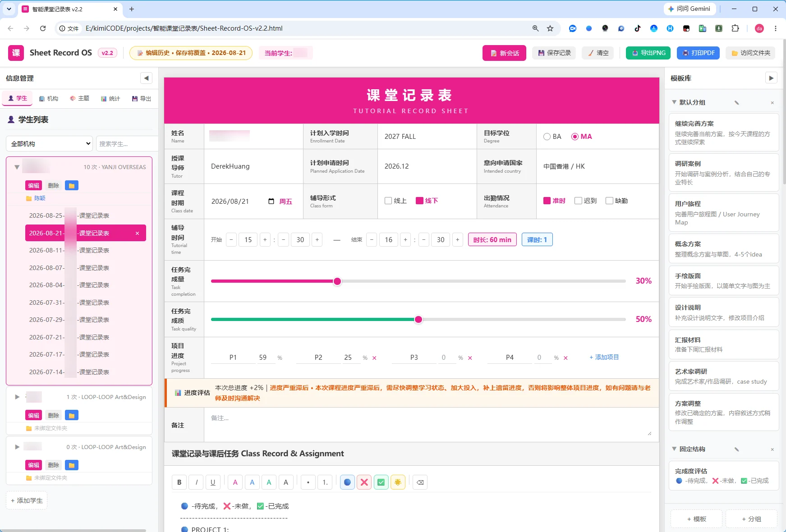
Task: Insert the red X not-done marker
Action: pos(364,482)
